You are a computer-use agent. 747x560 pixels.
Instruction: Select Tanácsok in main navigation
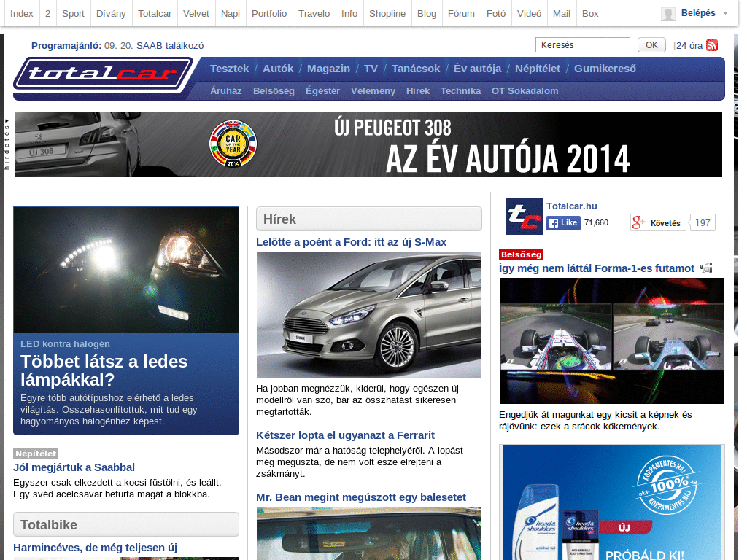tap(415, 69)
